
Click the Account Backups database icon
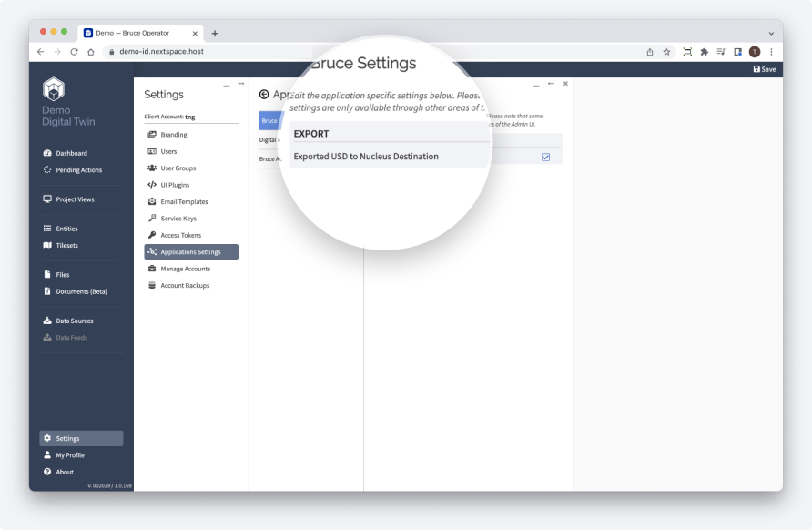[152, 285]
